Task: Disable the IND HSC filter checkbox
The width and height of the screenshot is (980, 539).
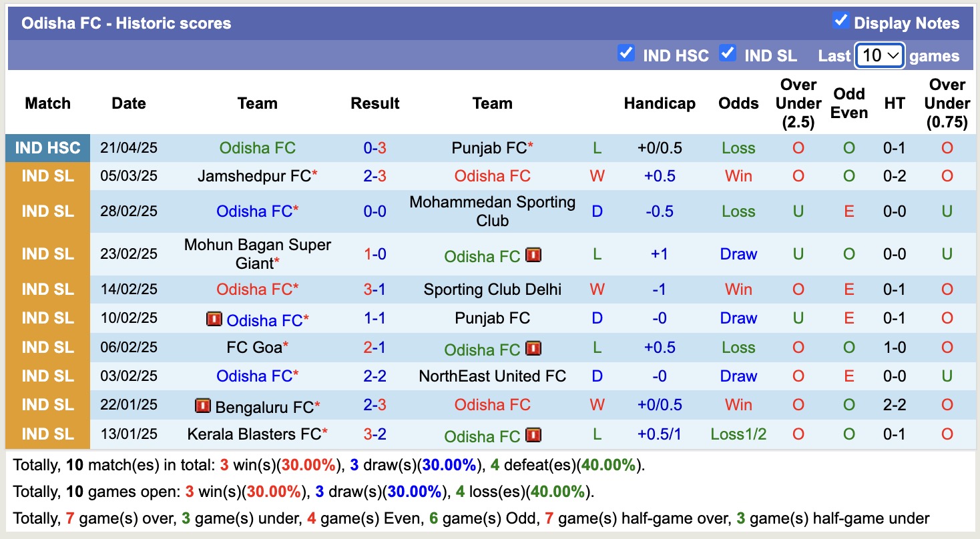Action: 626,54
